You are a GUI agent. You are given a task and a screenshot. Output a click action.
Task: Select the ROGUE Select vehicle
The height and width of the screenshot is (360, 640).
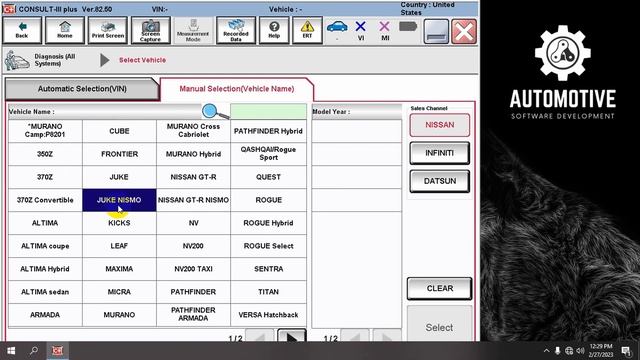pos(268,246)
